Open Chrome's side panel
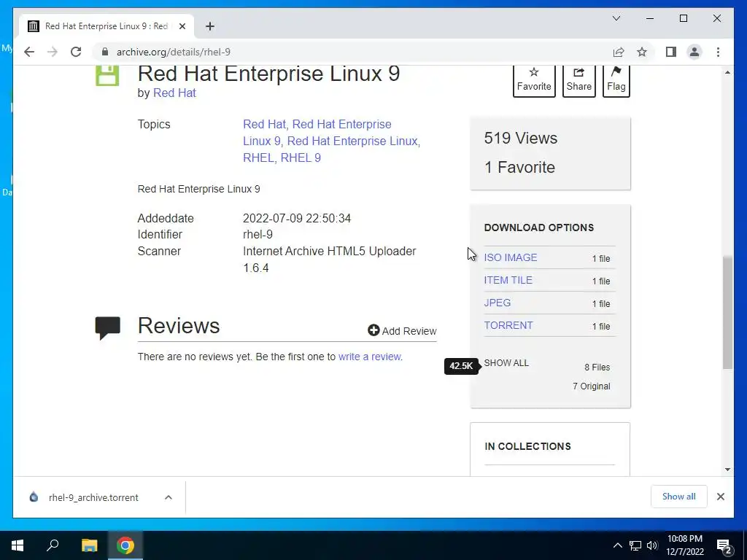The height and width of the screenshot is (560, 747). click(671, 52)
